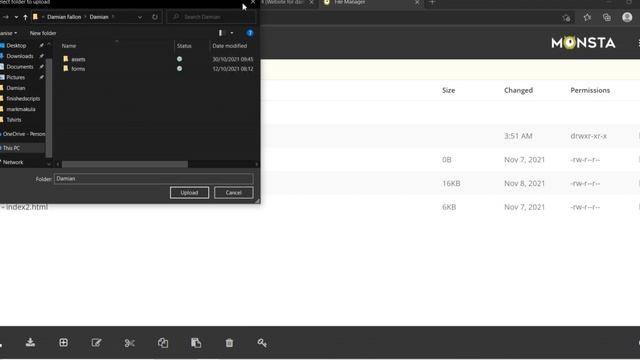The width and height of the screenshot is (640, 360).
Task: Click the browser profile avatar
Action: (x=627, y=17)
